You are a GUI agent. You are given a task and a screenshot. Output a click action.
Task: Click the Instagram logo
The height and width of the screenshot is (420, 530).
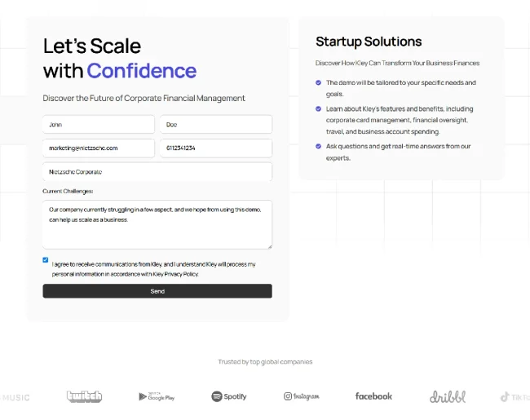tap(301, 396)
